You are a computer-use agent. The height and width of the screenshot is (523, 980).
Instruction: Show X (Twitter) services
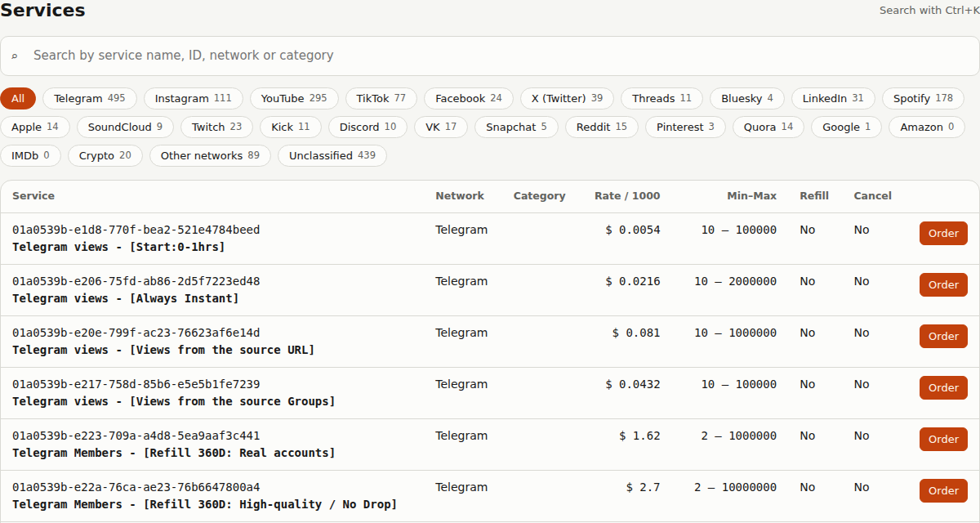click(x=568, y=99)
